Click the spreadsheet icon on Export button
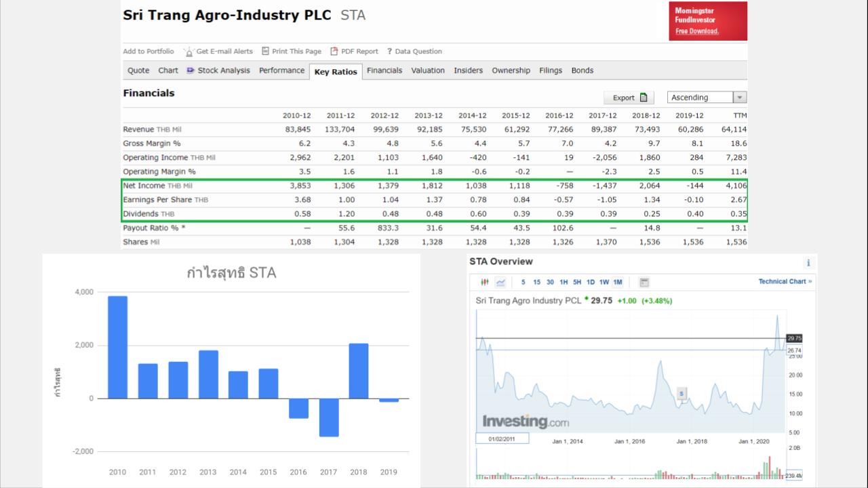The height and width of the screenshot is (488, 868). point(644,98)
